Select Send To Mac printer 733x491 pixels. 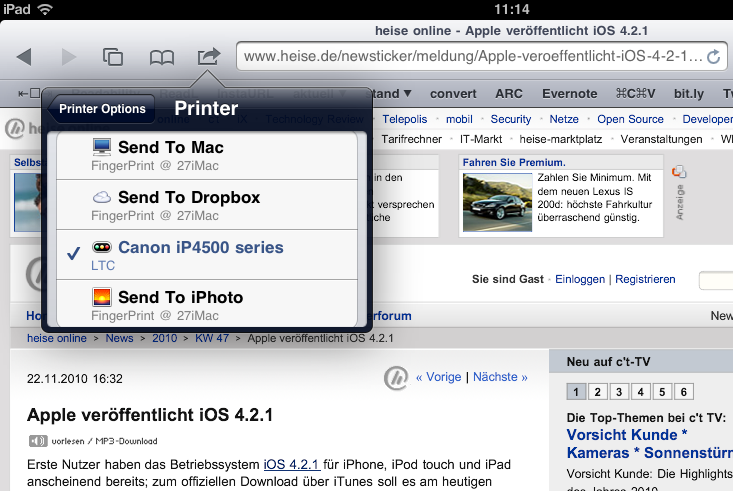207,155
